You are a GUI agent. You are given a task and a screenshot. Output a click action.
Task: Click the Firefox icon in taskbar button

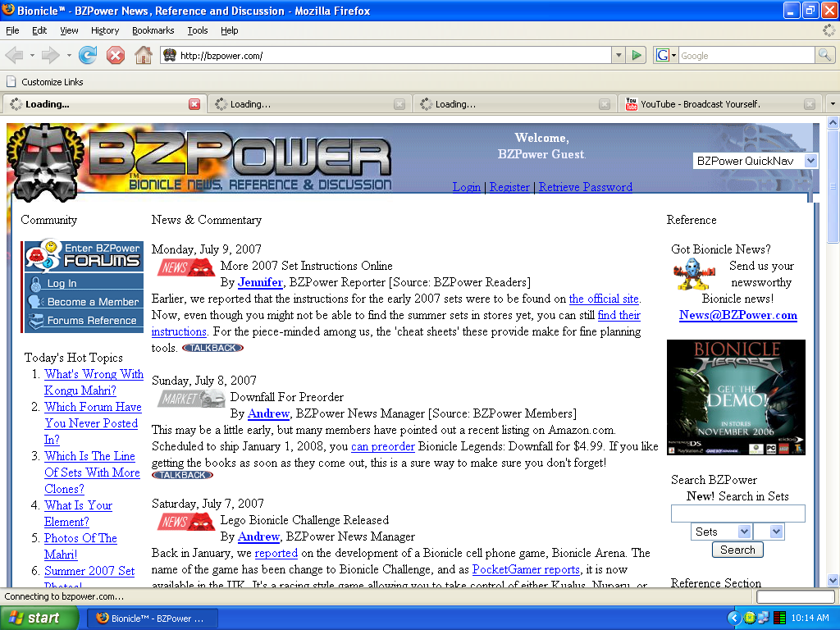(102, 619)
